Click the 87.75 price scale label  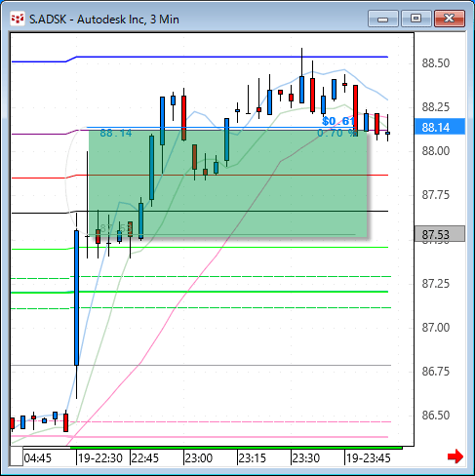(x=436, y=195)
